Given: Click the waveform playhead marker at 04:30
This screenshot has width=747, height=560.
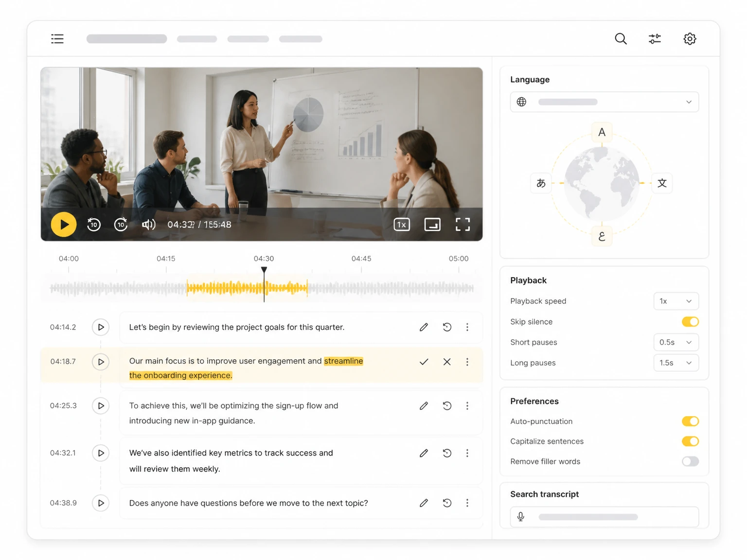Looking at the screenshot, I should pos(264,270).
